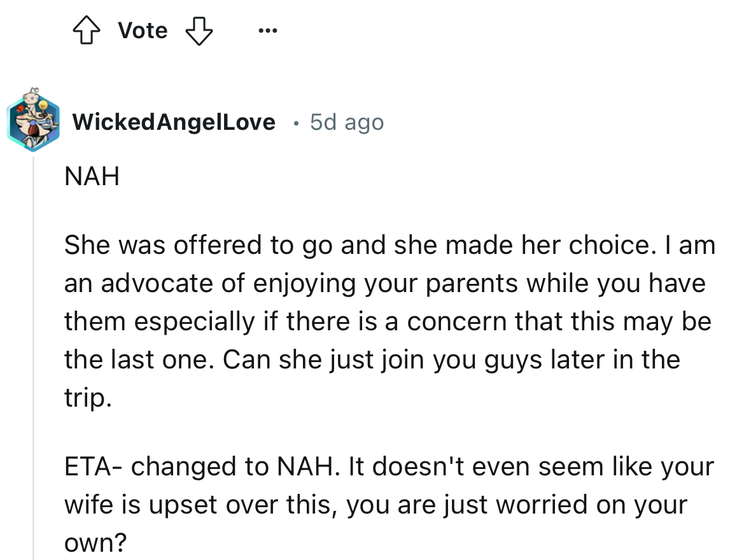
Task: Click the line starting "the last one"
Action: (372, 360)
